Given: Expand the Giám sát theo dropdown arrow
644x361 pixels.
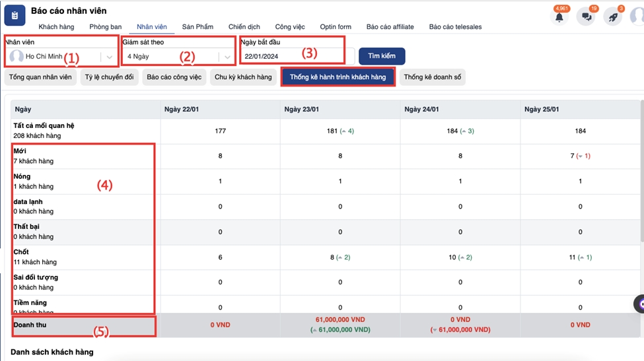Looking at the screenshot, I should pyautogui.click(x=227, y=57).
